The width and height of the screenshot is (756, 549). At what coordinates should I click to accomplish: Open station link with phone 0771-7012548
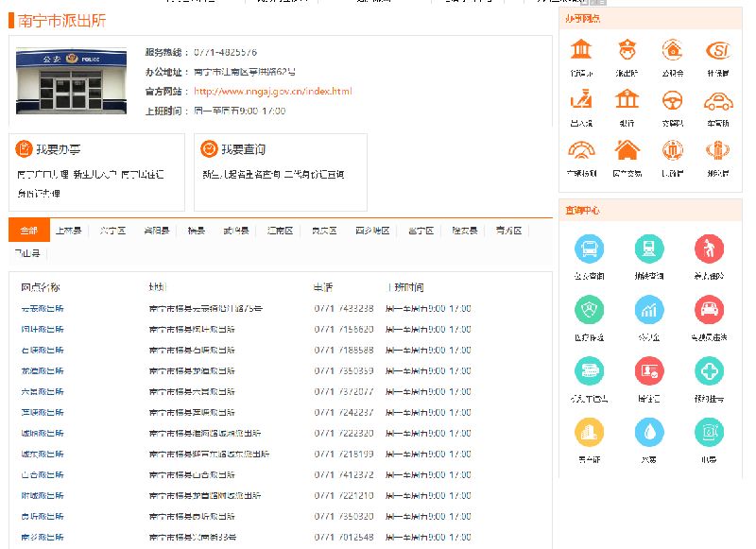pos(43,537)
